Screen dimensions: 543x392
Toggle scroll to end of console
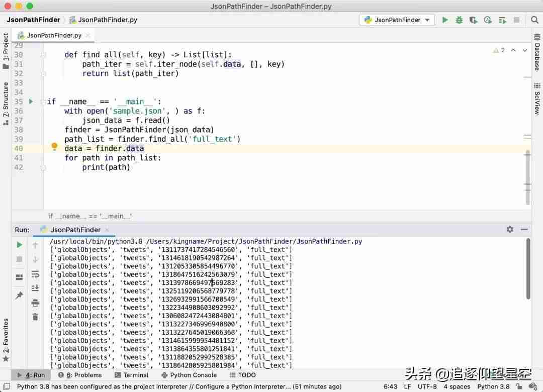pos(35,288)
